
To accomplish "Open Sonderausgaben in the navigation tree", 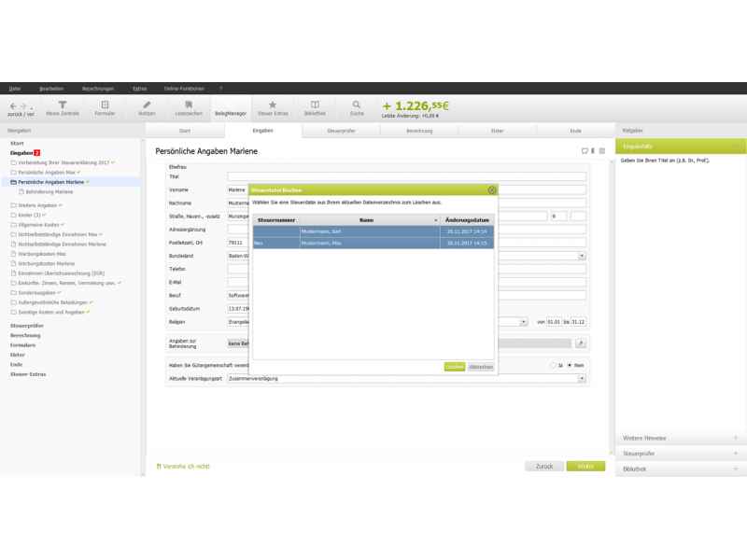I will (37, 292).
